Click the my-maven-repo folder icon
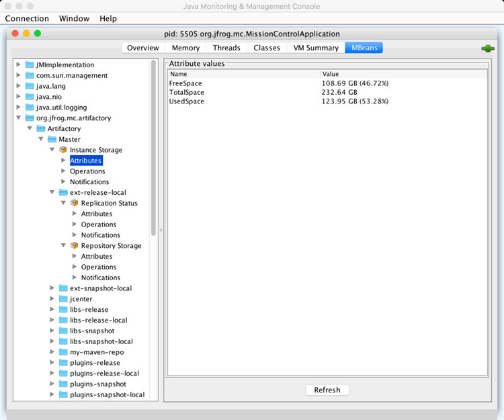This screenshot has width=504, height=420. tap(63, 352)
